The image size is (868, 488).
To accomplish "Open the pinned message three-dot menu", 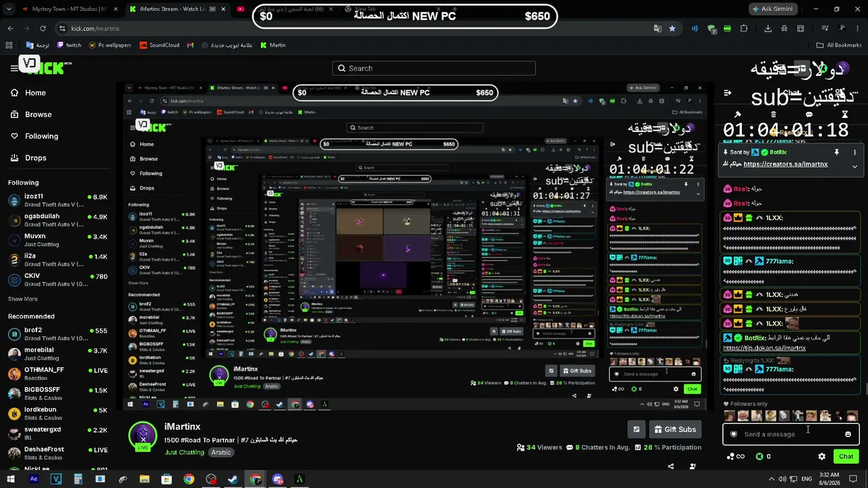I will click(x=854, y=152).
